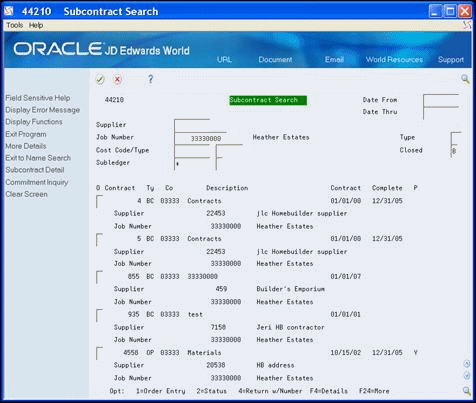Click the HB address text
Viewport: 476px width, 403px height.
tap(275, 365)
